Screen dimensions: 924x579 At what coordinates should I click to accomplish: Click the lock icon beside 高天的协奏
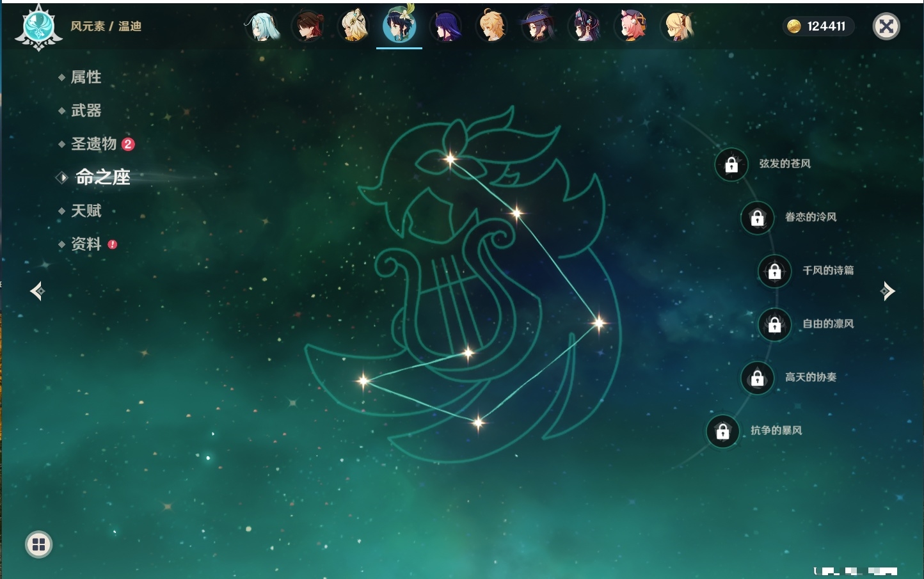tap(758, 378)
